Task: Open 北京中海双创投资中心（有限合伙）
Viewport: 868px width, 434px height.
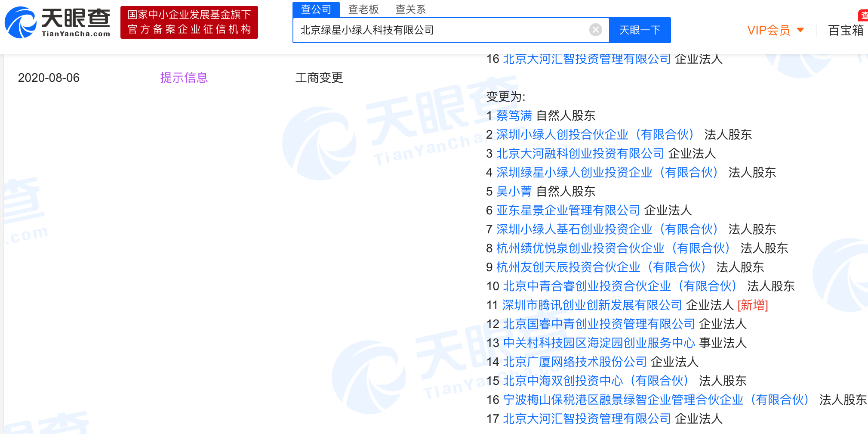Action: [x=596, y=381]
